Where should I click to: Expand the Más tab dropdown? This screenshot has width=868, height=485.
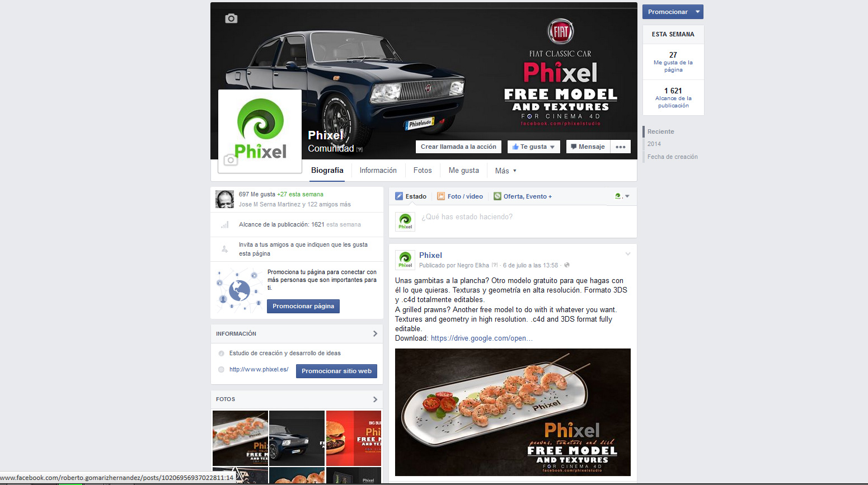(x=506, y=171)
